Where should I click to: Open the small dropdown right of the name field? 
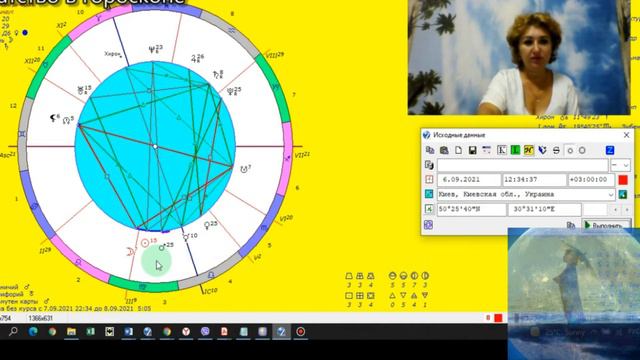point(620,165)
